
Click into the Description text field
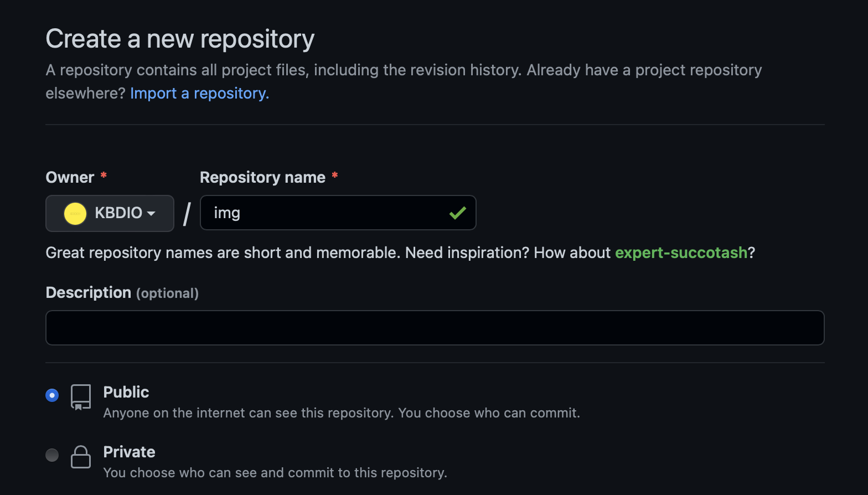pos(435,328)
